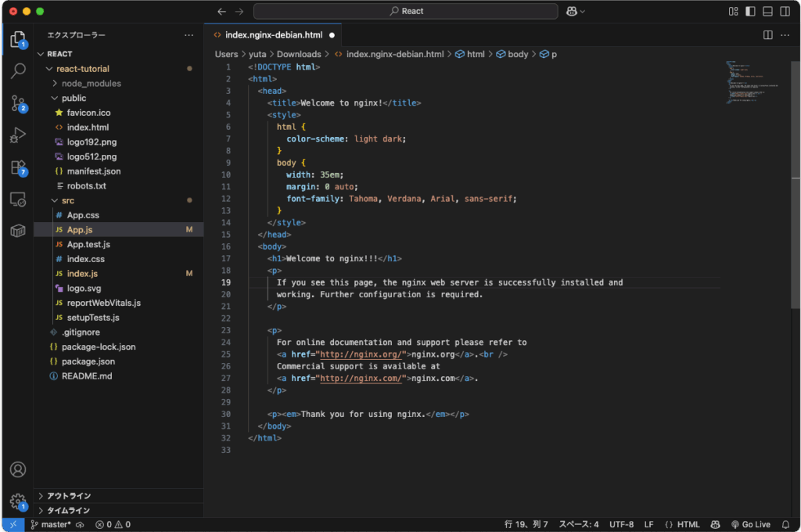Click the master branch indicator
This screenshot has height=532, width=801.
click(51, 524)
